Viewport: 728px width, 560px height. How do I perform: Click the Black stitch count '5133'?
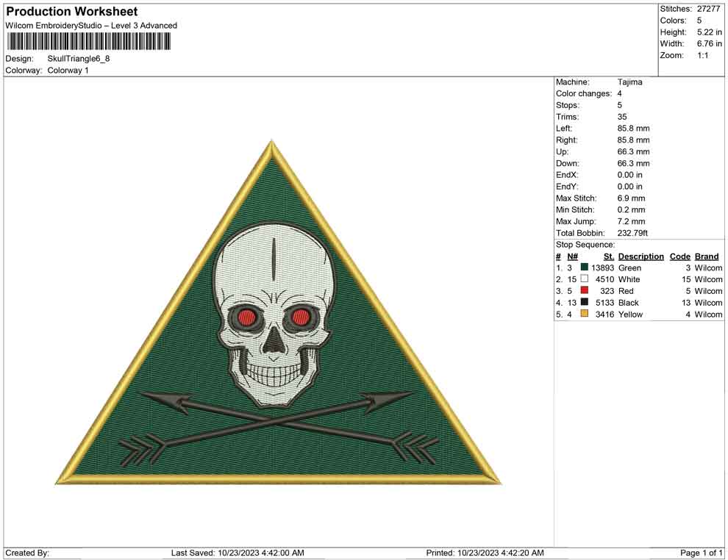coord(604,303)
